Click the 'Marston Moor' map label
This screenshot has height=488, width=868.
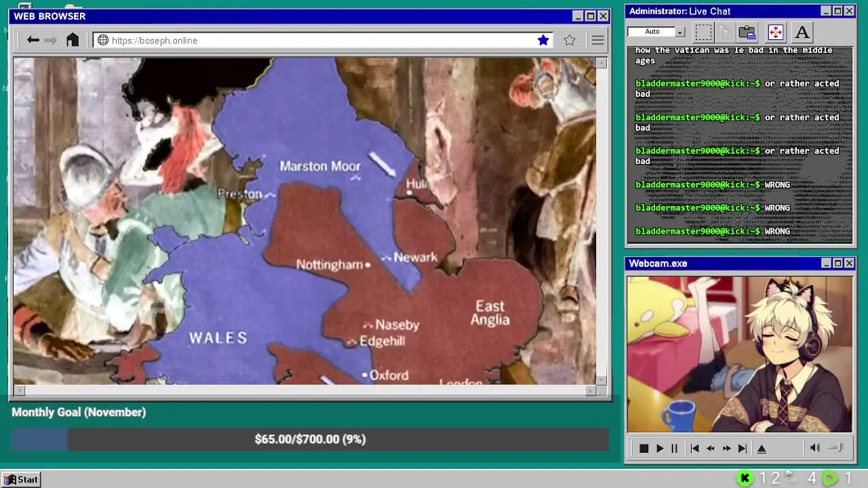coord(320,166)
